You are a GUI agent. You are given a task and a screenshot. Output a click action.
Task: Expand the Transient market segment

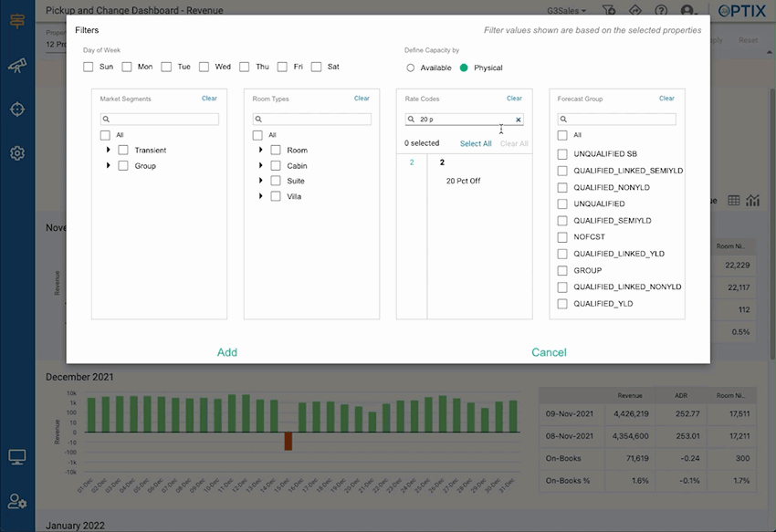pyautogui.click(x=109, y=150)
